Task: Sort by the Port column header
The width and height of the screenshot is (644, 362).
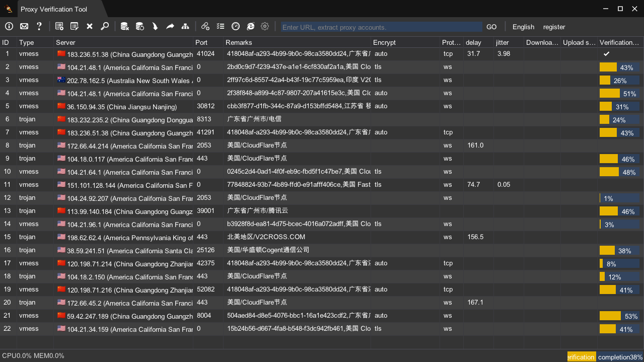Action: coord(208,42)
